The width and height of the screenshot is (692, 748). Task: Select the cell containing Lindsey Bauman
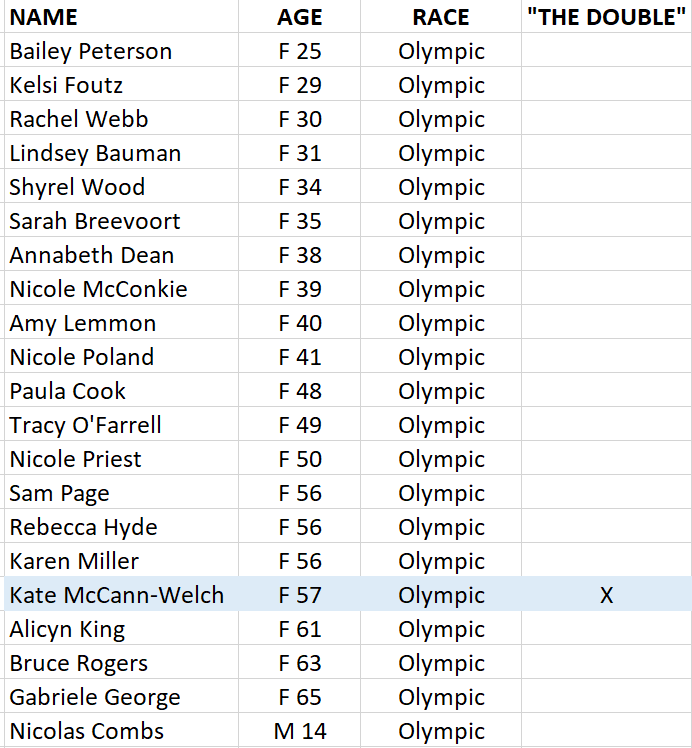pos(121,152)
